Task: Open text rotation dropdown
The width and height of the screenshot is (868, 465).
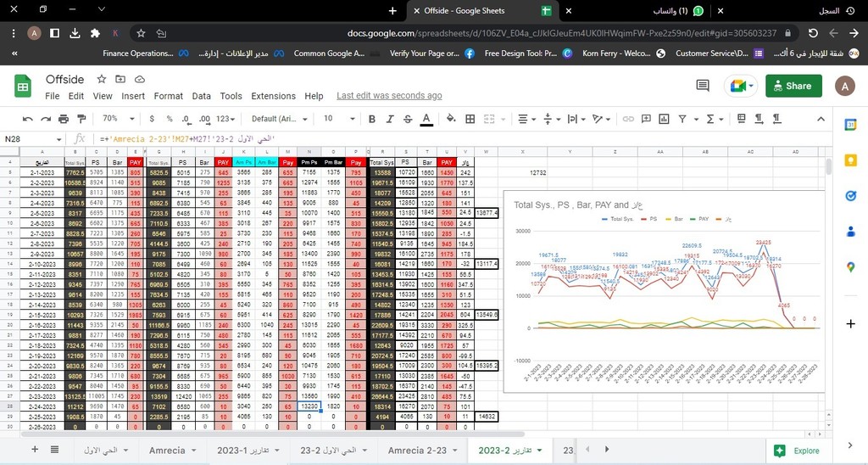Action: pos(601,119)
